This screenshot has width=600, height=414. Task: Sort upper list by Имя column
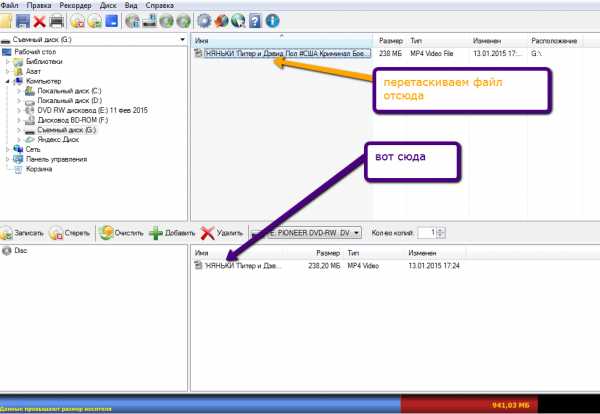[281, 41]
